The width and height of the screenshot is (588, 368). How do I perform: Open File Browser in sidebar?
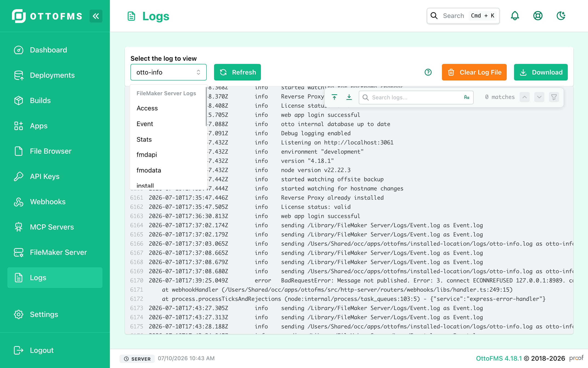55,151
